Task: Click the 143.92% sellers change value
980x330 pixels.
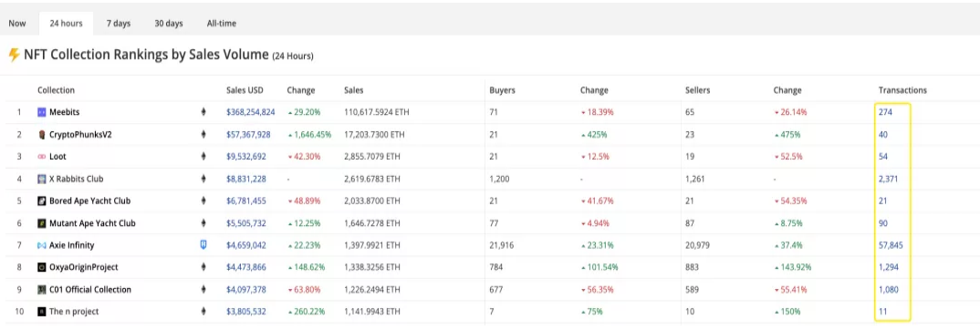Action: pyautogui.click(x=792, y=267)
